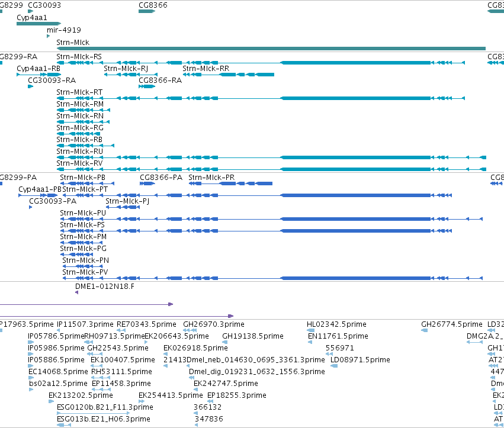Click the bs02a12.5prime EST label
Screen dimensions: 504x428
(x=58, y=384)
